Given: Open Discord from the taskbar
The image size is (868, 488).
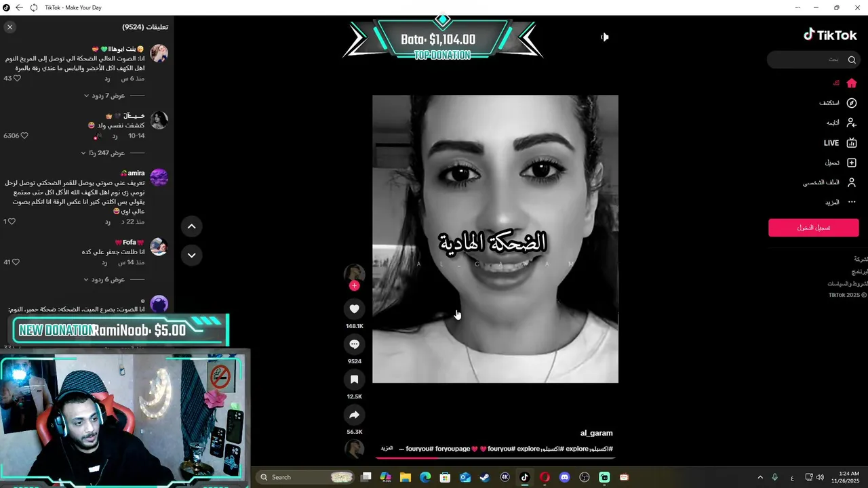Looking at the screenshot, I should coord(564,477).
